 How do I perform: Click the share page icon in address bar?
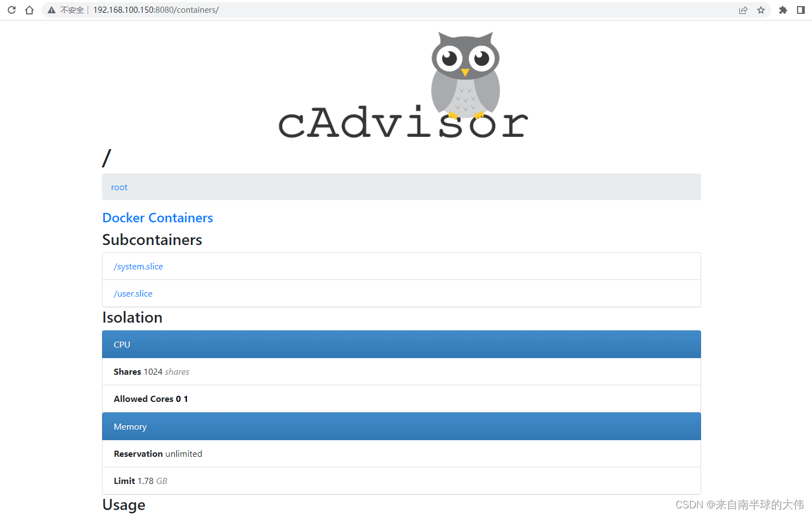743,10
